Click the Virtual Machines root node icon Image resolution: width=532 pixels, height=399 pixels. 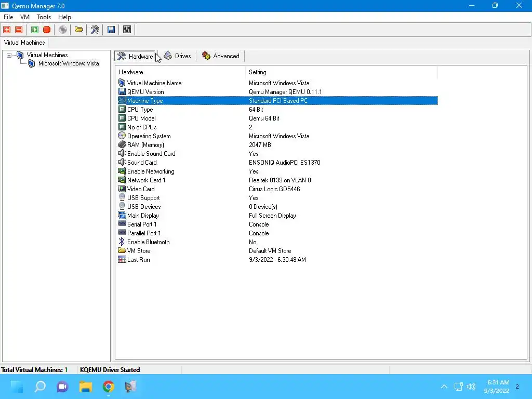20,55
